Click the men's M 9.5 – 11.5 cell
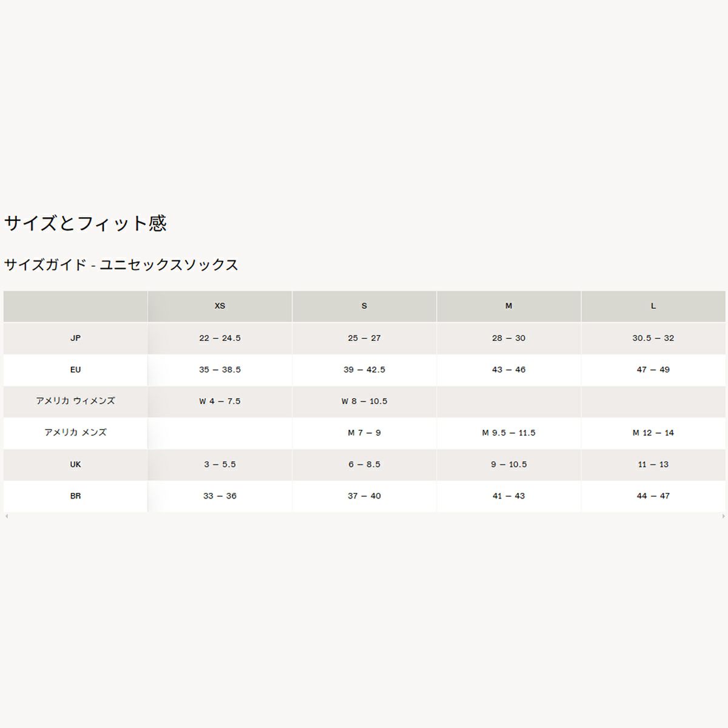728x728 pixels. pyautogui.click(x=508, y=433)
